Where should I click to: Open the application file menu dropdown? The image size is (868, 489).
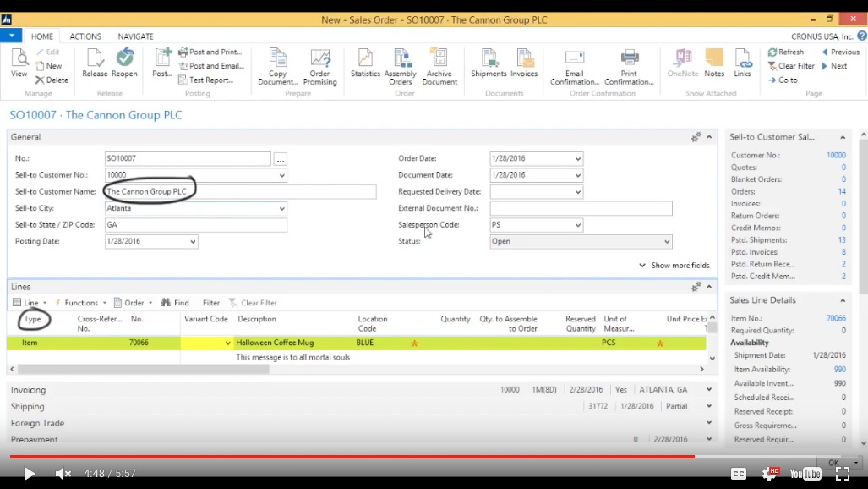coord(11,36)
